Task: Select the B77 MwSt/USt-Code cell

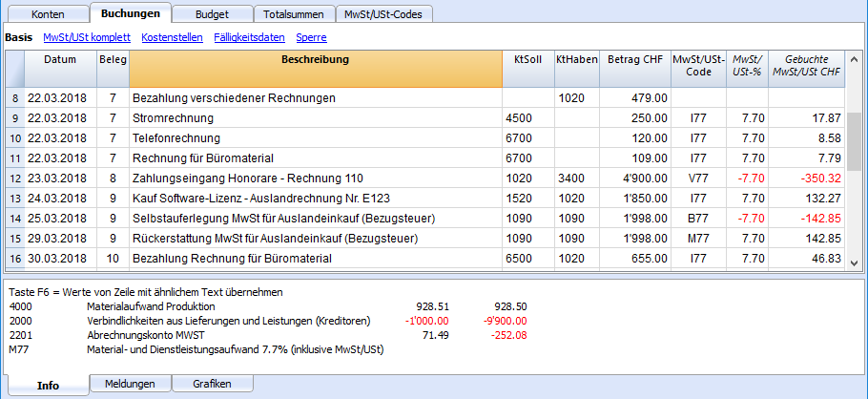Action: [698, 219]
